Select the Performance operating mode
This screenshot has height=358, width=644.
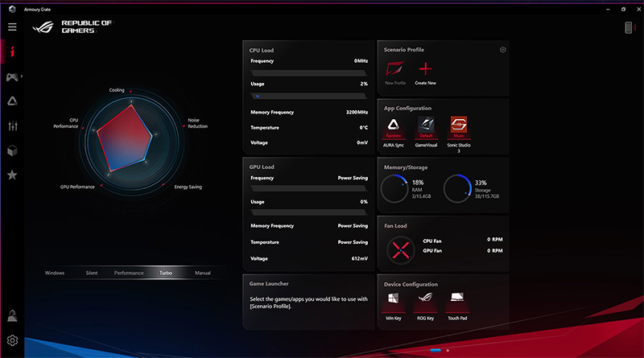click(129, 273)
